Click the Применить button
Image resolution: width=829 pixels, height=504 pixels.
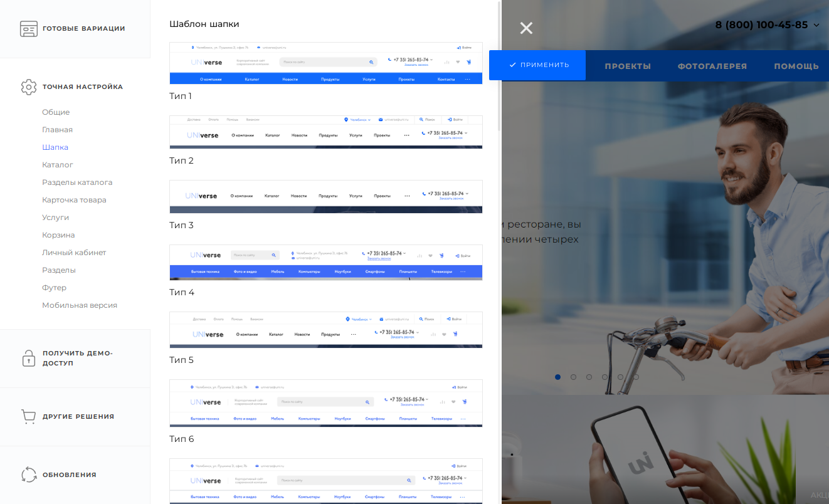tap(537, 65)
